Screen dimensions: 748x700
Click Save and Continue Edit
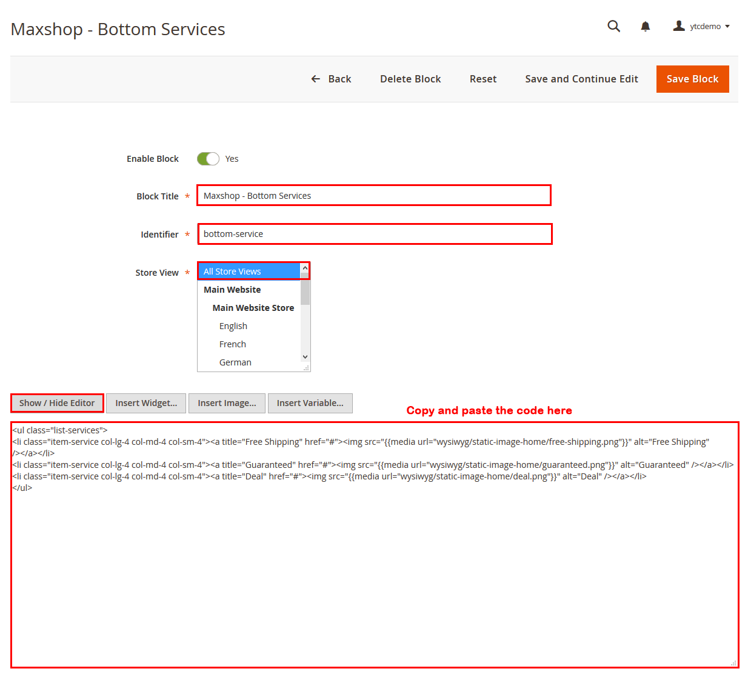click(581, 79)
